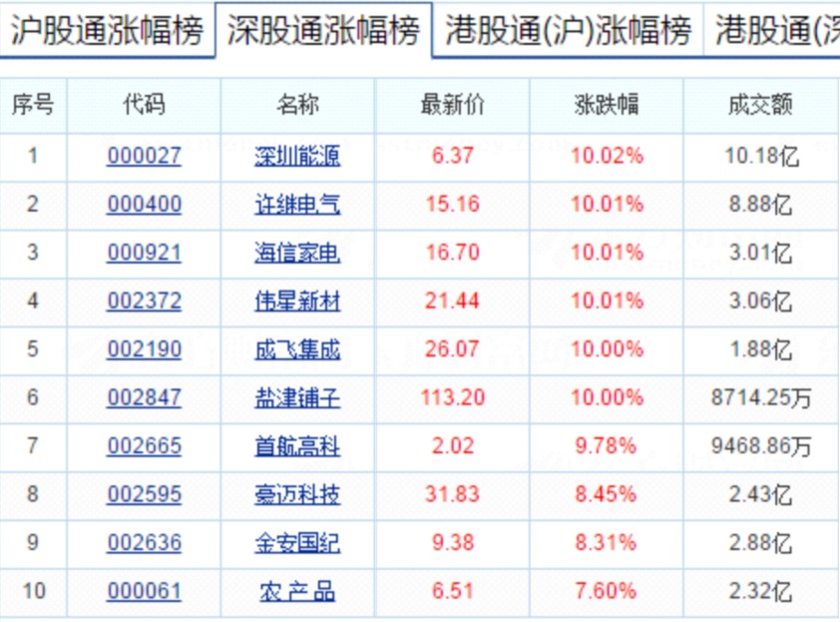This screenshot has width=840, height=622.
Task: Click the 序号 column header
Action: point(33,105)
